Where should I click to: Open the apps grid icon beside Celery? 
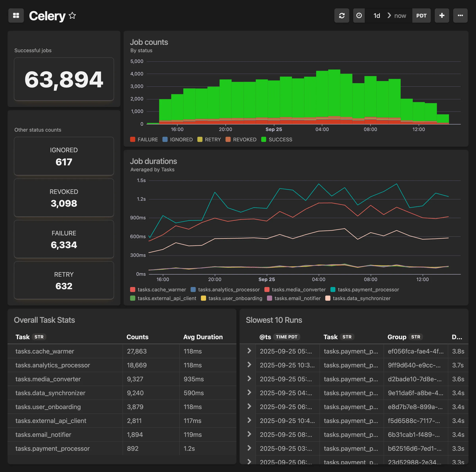point(16,15)
